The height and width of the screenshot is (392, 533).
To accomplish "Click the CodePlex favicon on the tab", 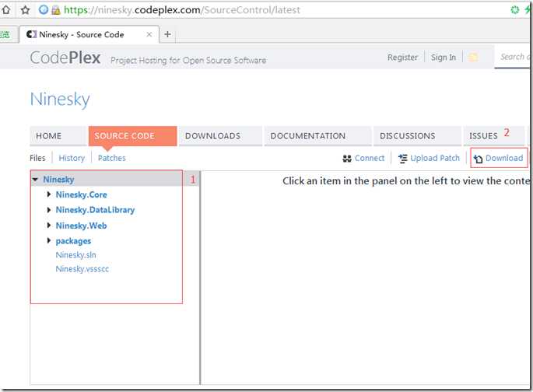I will click(31, 34).
